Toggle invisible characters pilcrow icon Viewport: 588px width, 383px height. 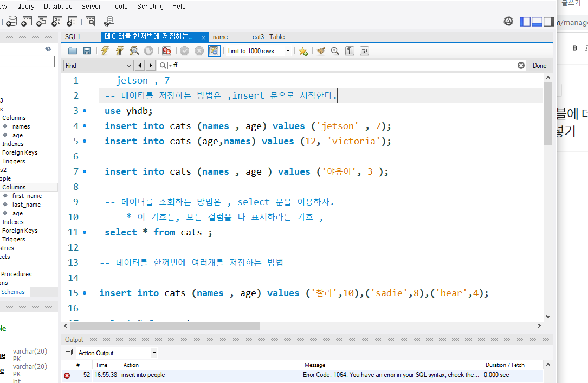point(350,50)
